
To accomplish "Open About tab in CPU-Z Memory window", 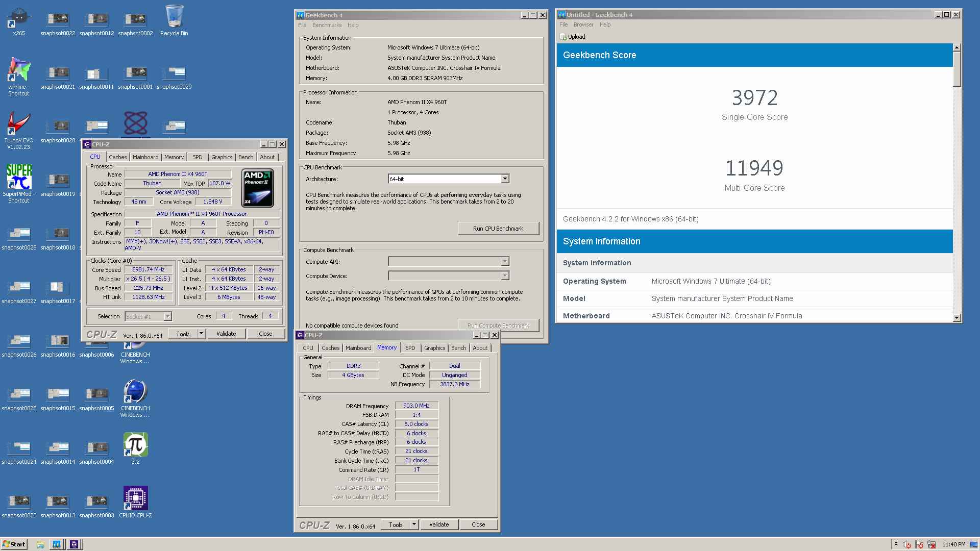I will coord(480,348).
